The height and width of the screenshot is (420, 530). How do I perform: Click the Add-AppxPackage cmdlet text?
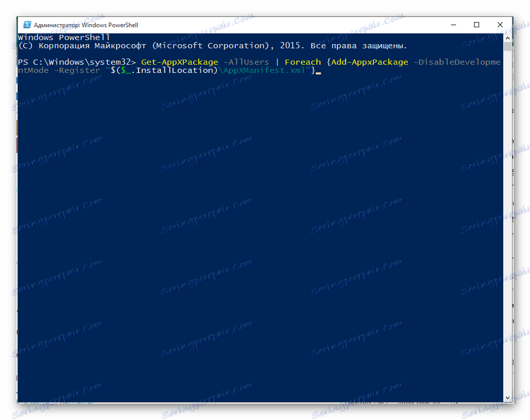pyautogui.click(x=370, y=62)
